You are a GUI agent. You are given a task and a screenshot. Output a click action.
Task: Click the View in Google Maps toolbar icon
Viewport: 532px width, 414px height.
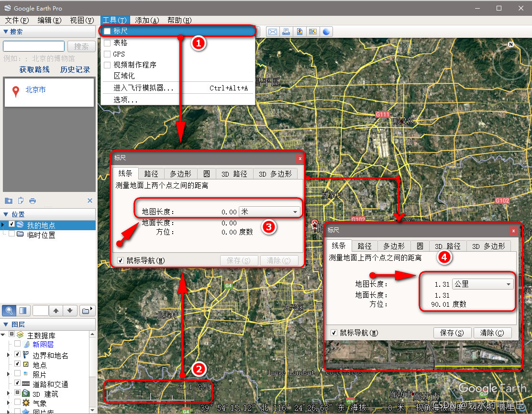313,32
